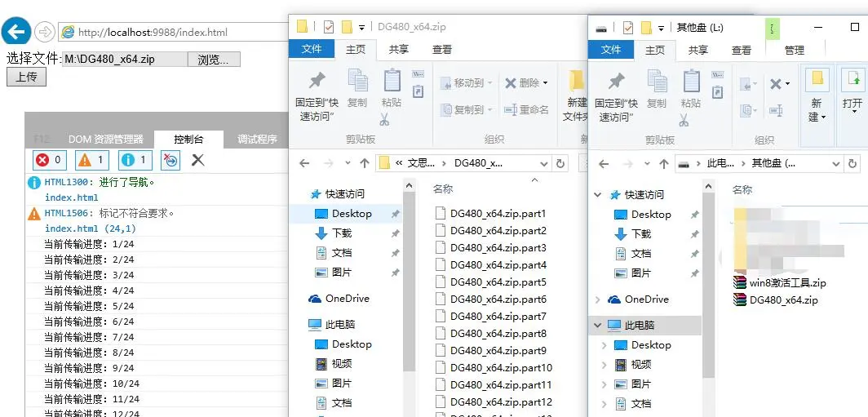Click the console error filter showing 0
Viewport: 868px width, 417px height.
(49, 161)
